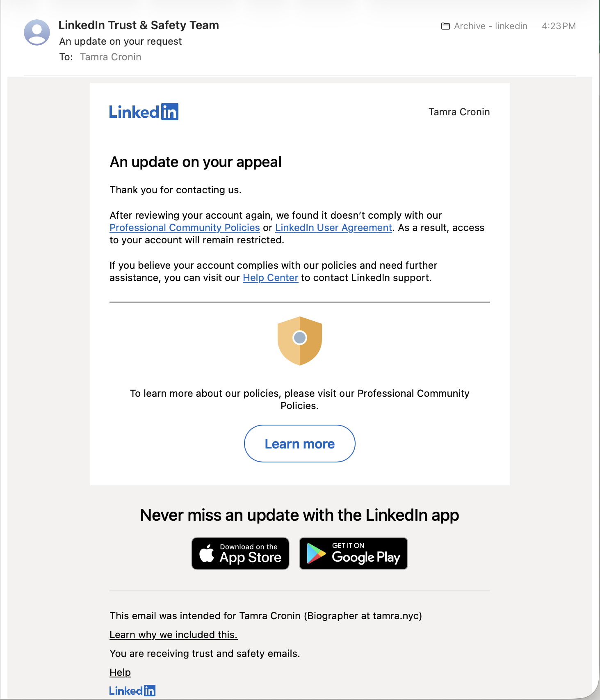Select recipient name Tamra Cronin
The width and height of the screenshot is (600, 700).
click(110, 57)
